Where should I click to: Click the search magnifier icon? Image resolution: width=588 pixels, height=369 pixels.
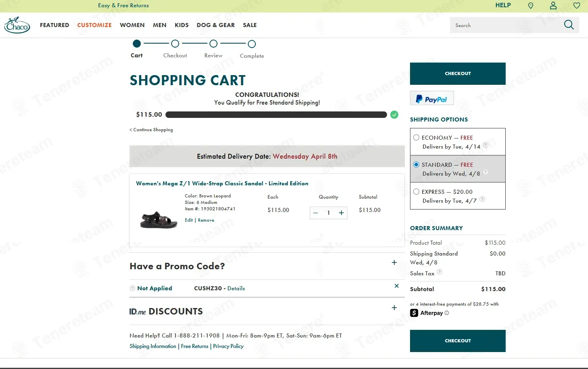tap(569, 25)
